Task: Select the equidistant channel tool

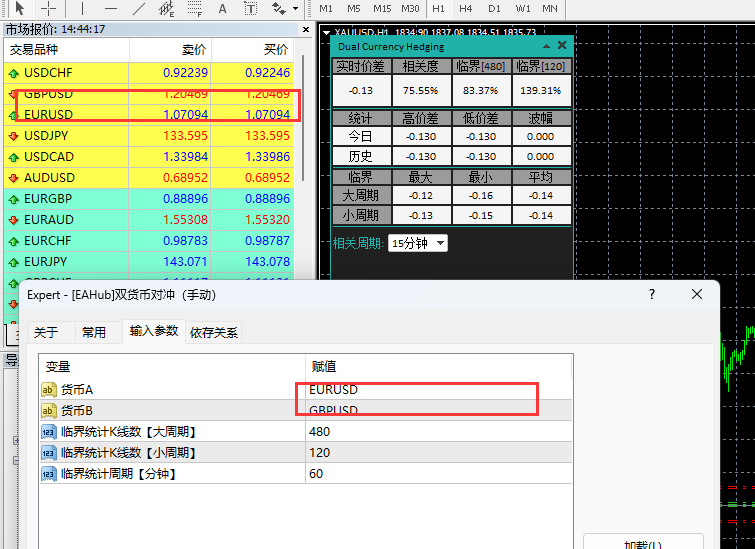Action: pyautogui.click(x=166, y=9)
